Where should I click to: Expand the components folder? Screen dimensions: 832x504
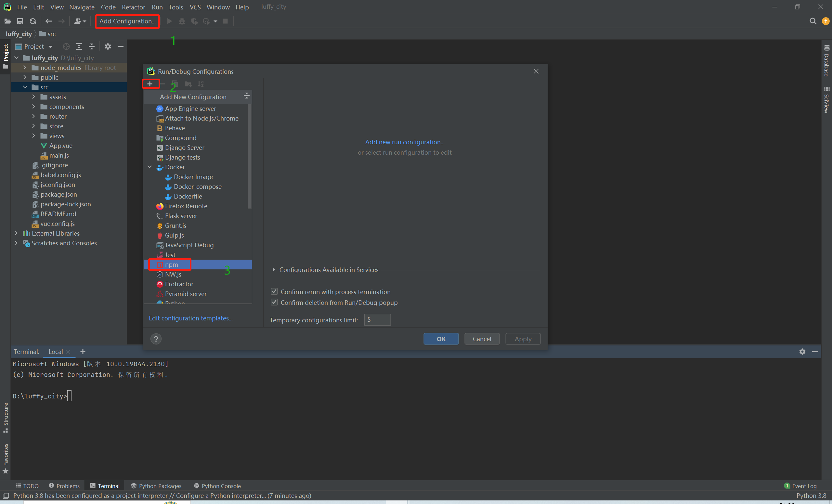pyautogui.click(x=33, y=107)
